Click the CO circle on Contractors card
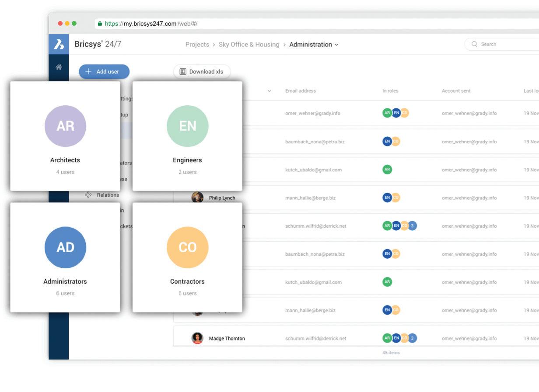The image size is (539, 392). pyautogui.click(x=187, y=247)
